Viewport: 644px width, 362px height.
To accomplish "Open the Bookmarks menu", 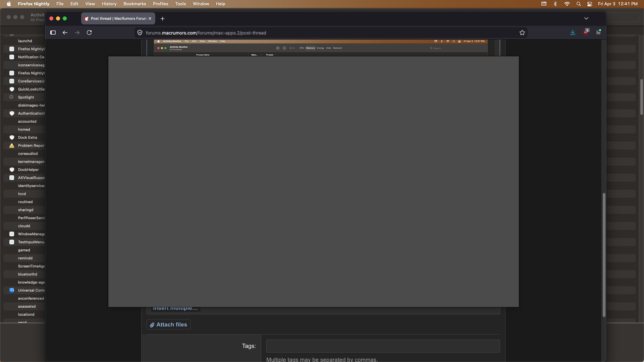I will point(135,4).
